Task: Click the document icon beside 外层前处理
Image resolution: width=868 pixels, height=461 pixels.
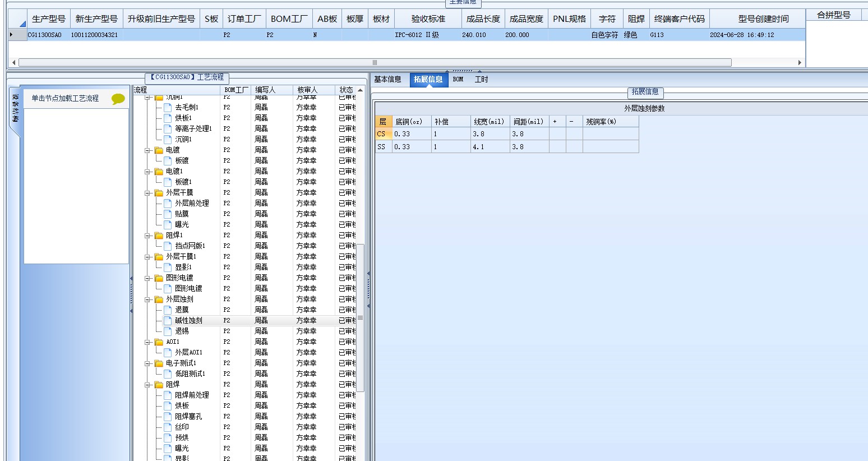Action: 168,203
